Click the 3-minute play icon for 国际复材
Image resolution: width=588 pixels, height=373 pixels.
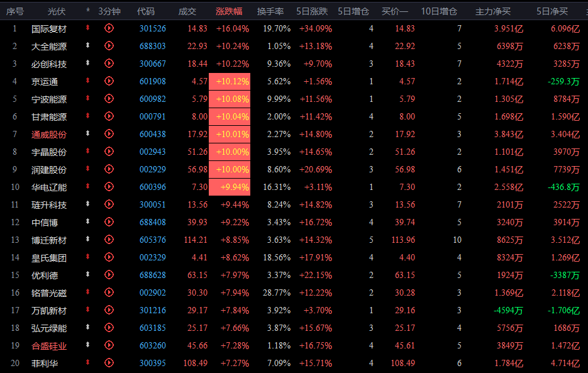(109, 28)
